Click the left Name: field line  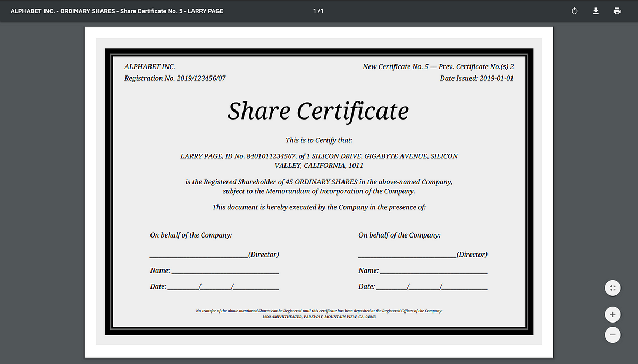(x=214, y=270)
